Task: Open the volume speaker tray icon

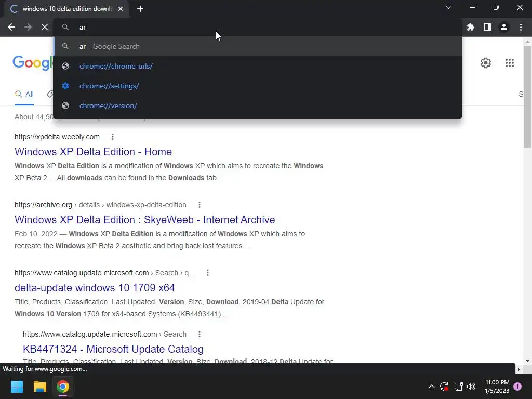Action: tap(471, 387)
